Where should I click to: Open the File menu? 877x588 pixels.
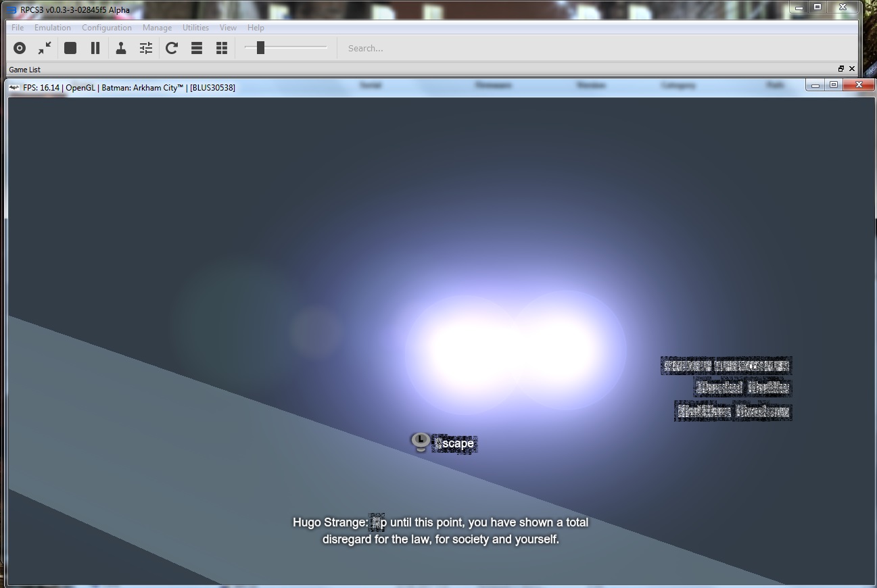18,28
